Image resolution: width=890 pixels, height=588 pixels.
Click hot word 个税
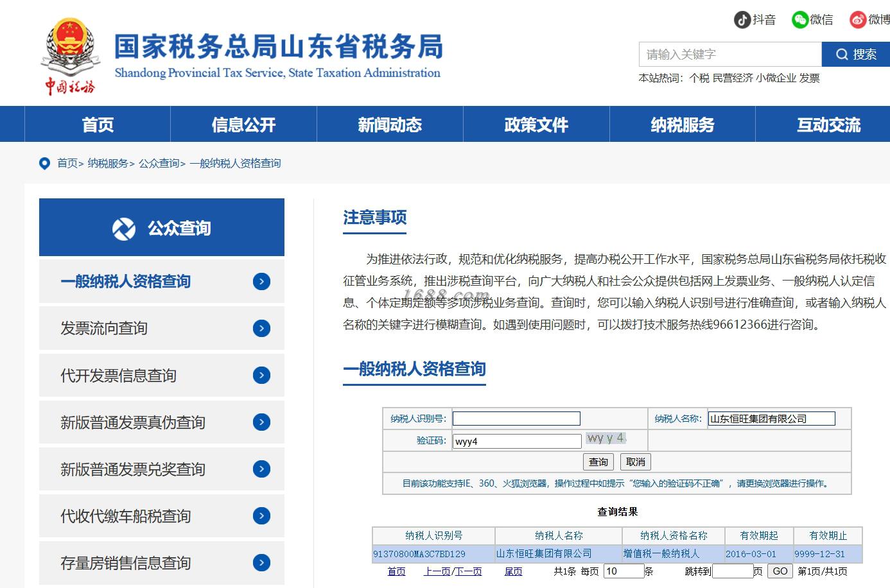click(699, 78)
